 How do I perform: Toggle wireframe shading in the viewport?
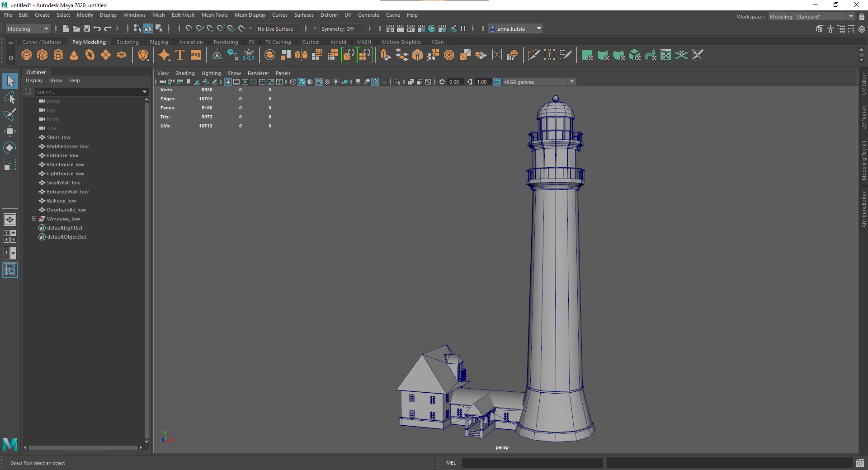click(293, 82)
